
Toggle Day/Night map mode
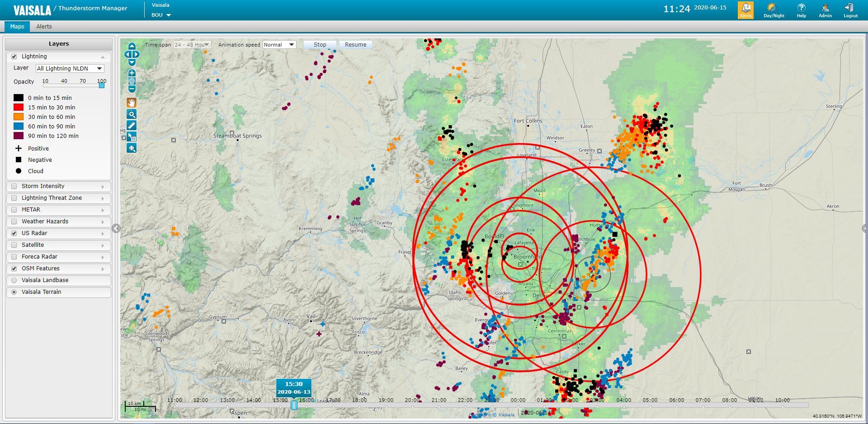point(774,9)
